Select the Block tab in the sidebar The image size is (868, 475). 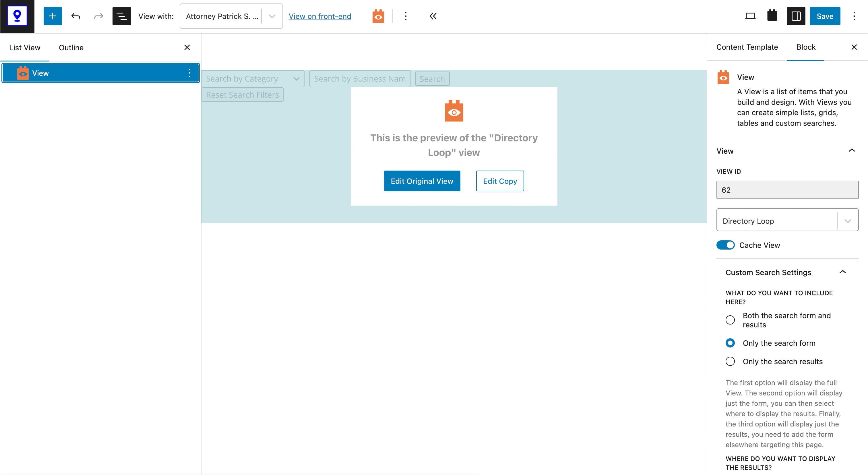pos(806,47)
